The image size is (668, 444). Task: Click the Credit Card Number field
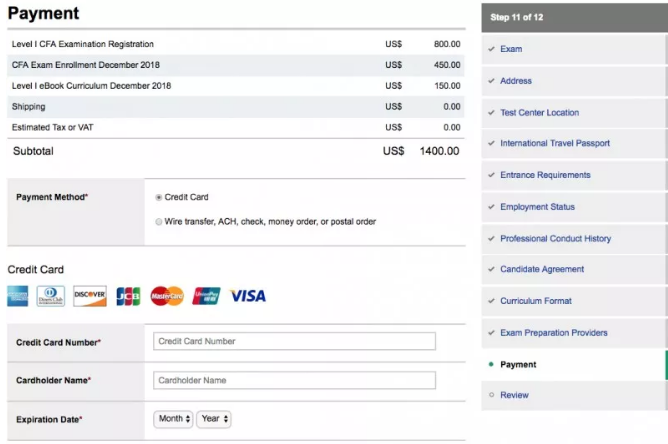coord(294,341)
